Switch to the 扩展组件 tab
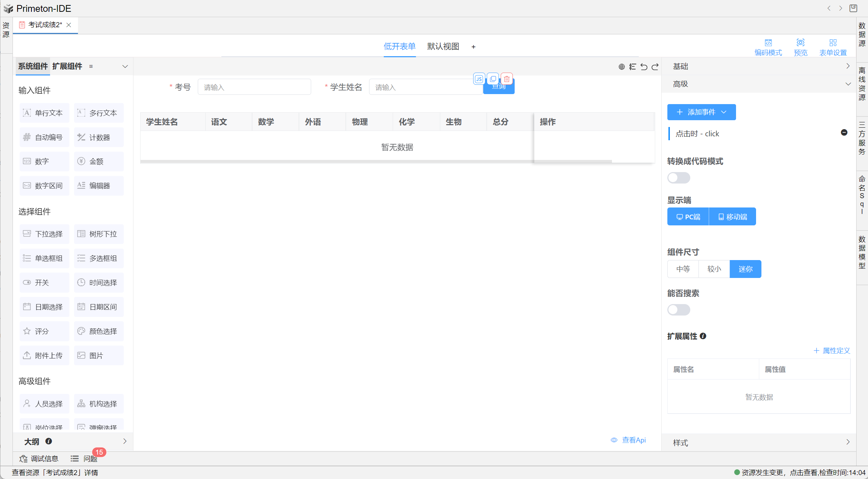The height and width of the screenshot is (479, 868). coord(67,66)
